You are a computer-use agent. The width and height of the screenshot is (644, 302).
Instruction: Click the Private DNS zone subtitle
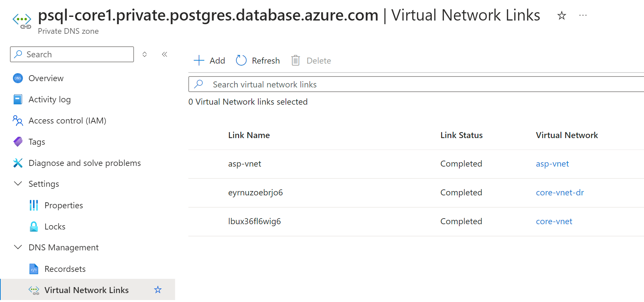[x=68, y=31]
